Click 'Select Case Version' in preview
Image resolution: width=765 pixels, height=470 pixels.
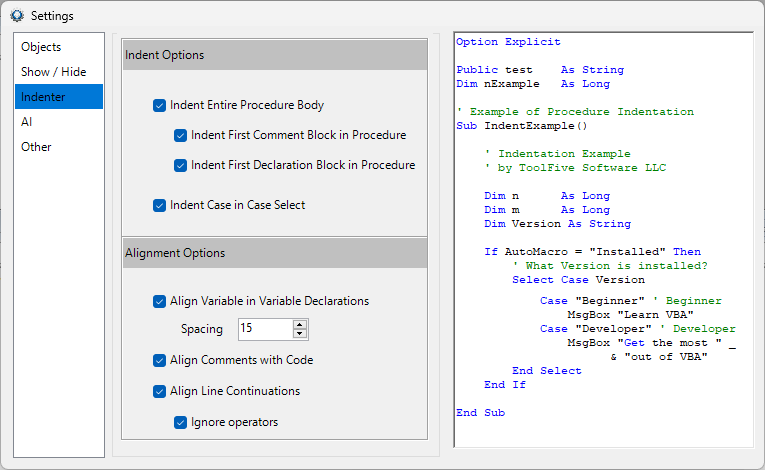578,280
